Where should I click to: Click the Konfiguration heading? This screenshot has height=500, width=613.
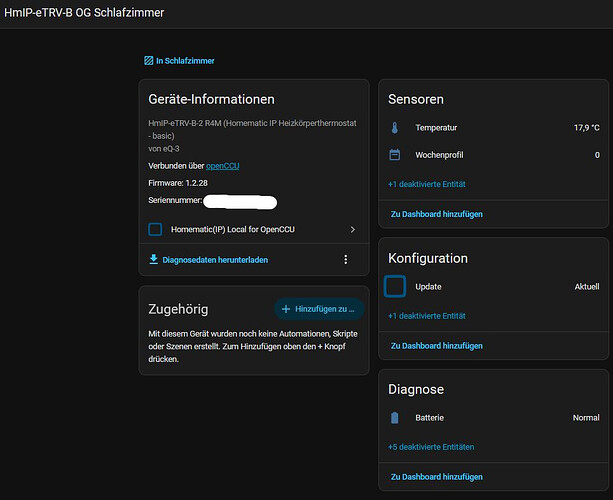tap(428, 258)
